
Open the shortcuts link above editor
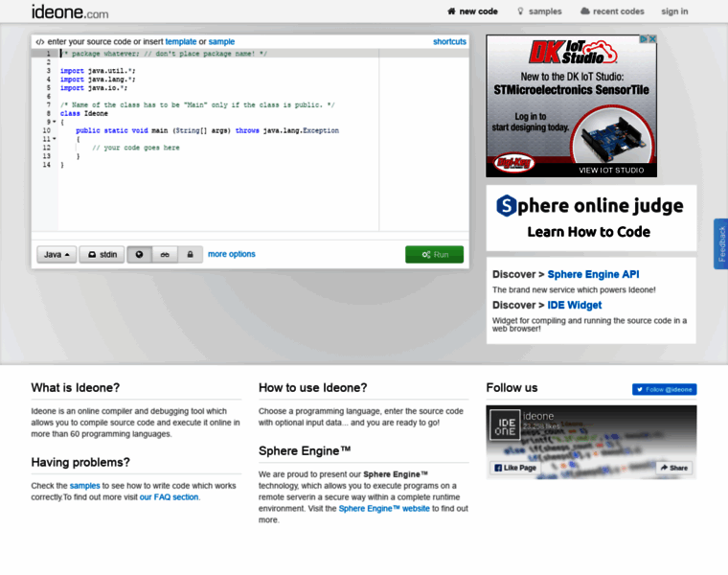click(449, 41)
